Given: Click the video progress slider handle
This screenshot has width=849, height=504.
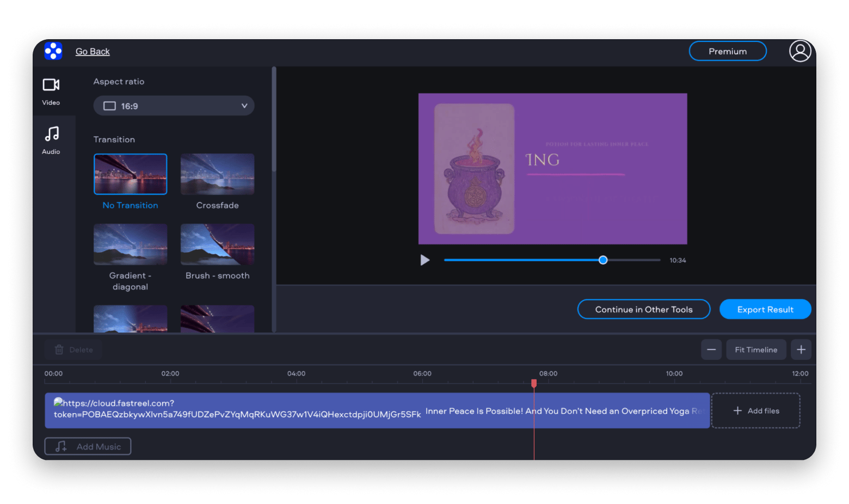Looking at the screenshot, I should [x=602, y=260].
